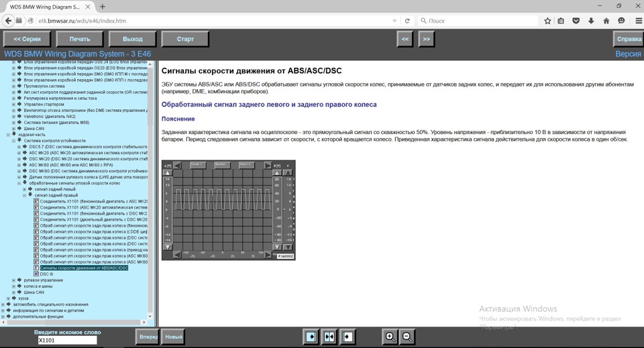Click the 'Старт' button
This screenshot has width=644, height=348.
pyautogui.click(x=185, y=39)
